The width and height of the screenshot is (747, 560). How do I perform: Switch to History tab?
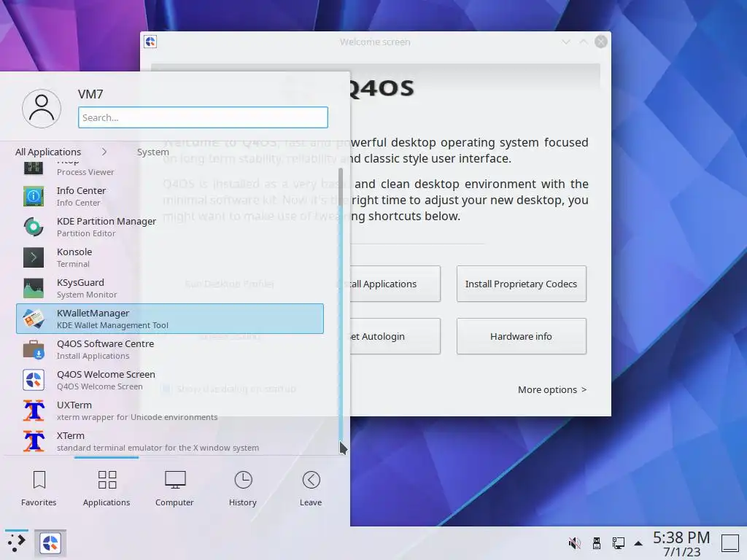[242, 489]
